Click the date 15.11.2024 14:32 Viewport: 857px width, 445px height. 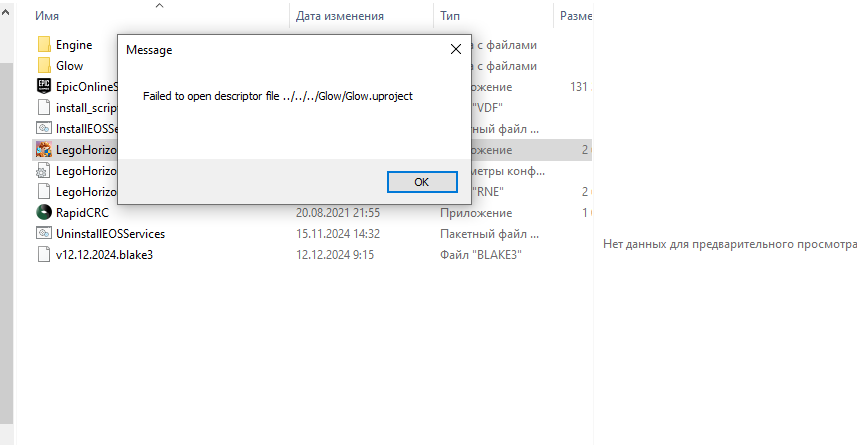tap(338, 234)
